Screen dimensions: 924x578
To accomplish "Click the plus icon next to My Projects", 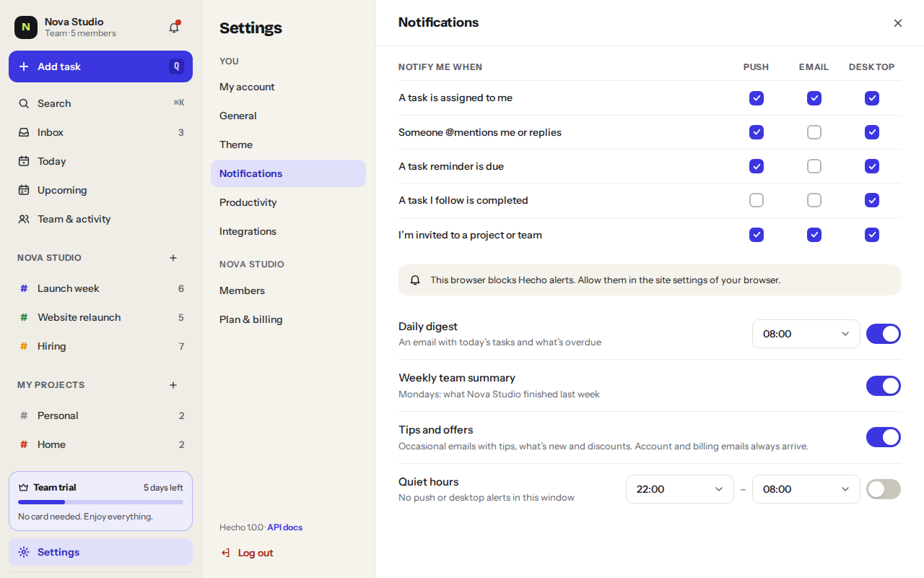I will tap(173, 385).
